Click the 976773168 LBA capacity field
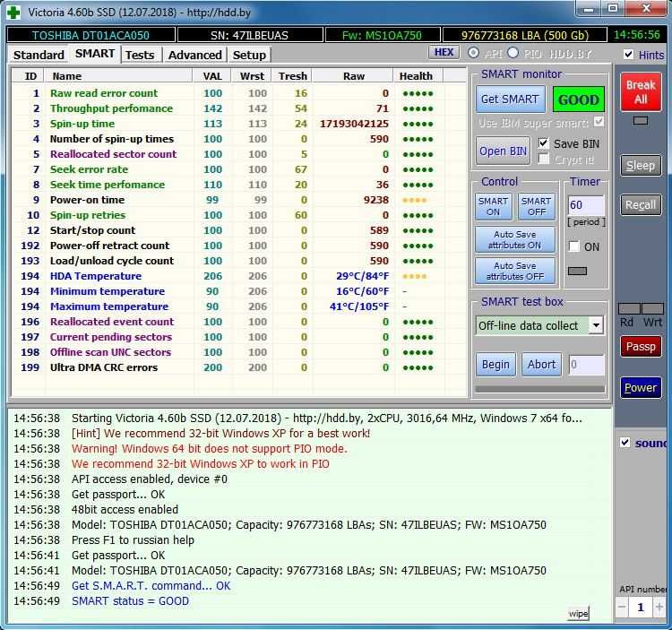Viewport: 672px width, 630px height. click(x=525, y=35)
